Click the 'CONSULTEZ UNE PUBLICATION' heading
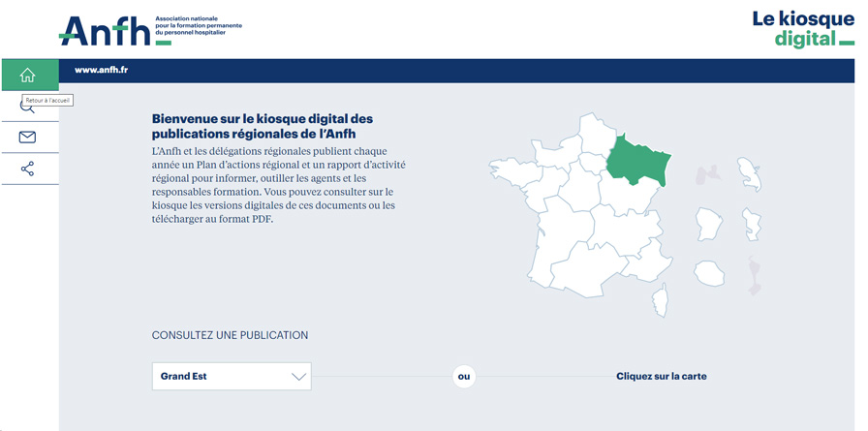 pyautogui.click(x=230, y=335)
